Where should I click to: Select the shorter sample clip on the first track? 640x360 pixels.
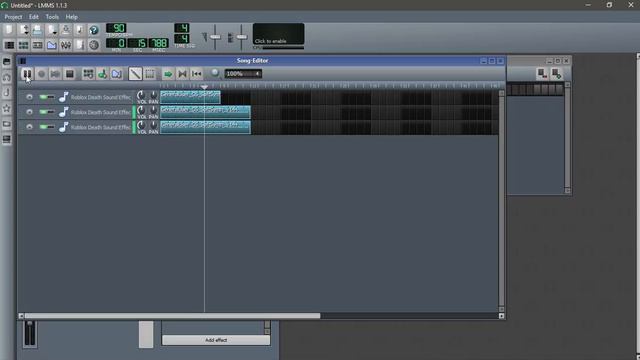(190, 97)
